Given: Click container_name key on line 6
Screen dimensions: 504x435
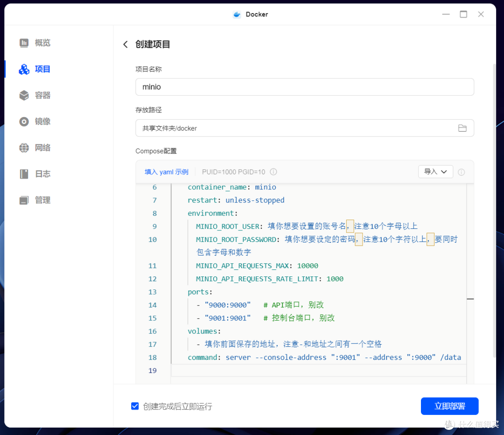Looking at the screenshot, I should point(217,187).
